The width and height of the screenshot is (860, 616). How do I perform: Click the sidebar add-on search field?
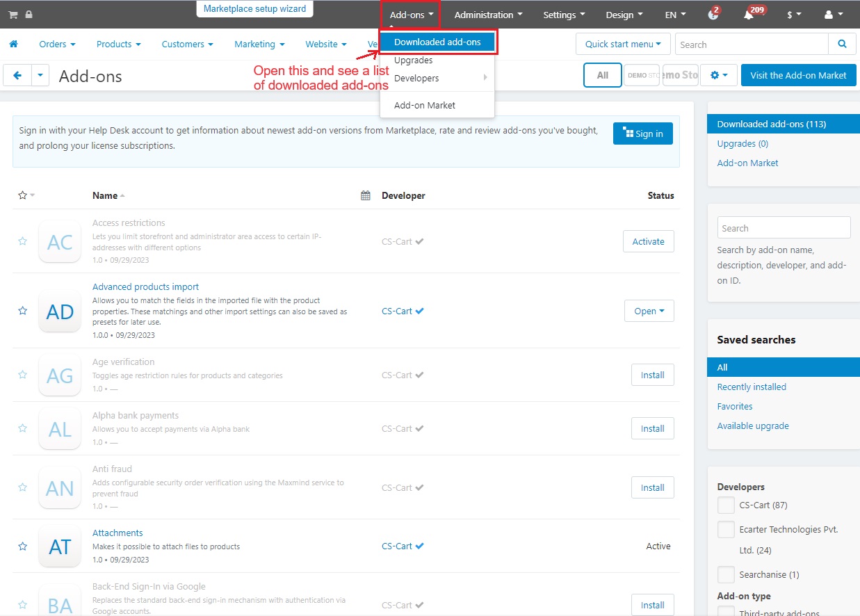tap(784, 228)
